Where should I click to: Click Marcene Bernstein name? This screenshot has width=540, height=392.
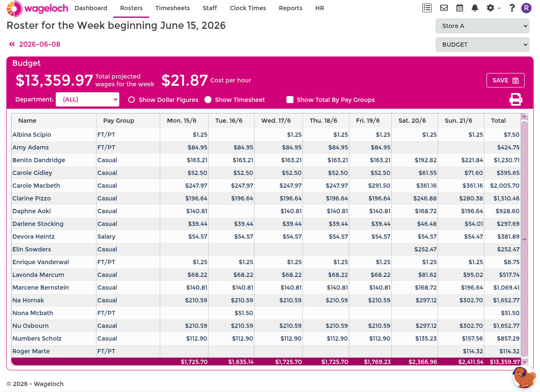tap(40, 288)
